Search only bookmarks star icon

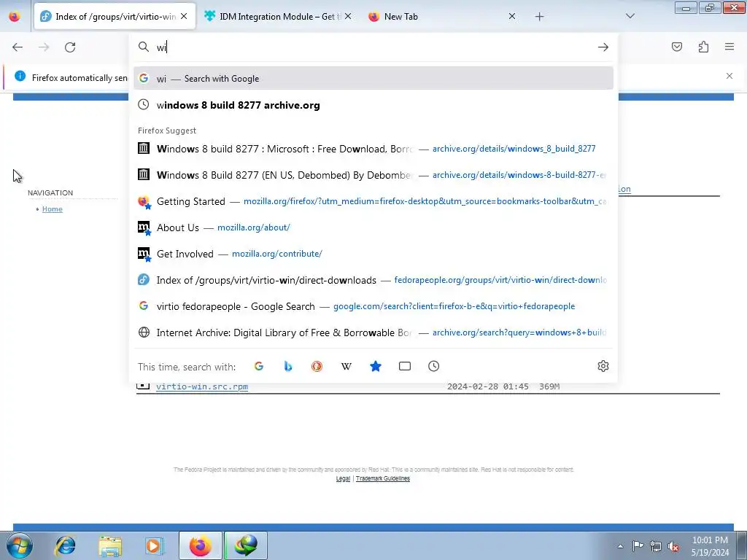[376, 366]
